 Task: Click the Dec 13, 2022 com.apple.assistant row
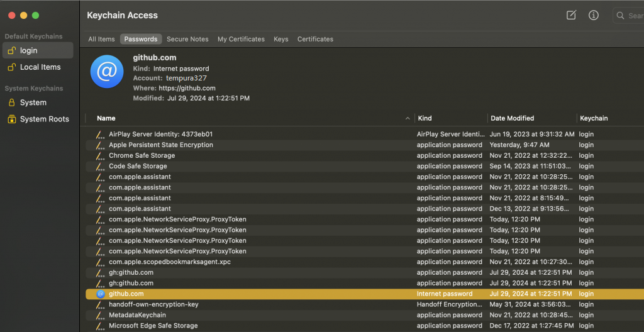[x=365, y=209]
